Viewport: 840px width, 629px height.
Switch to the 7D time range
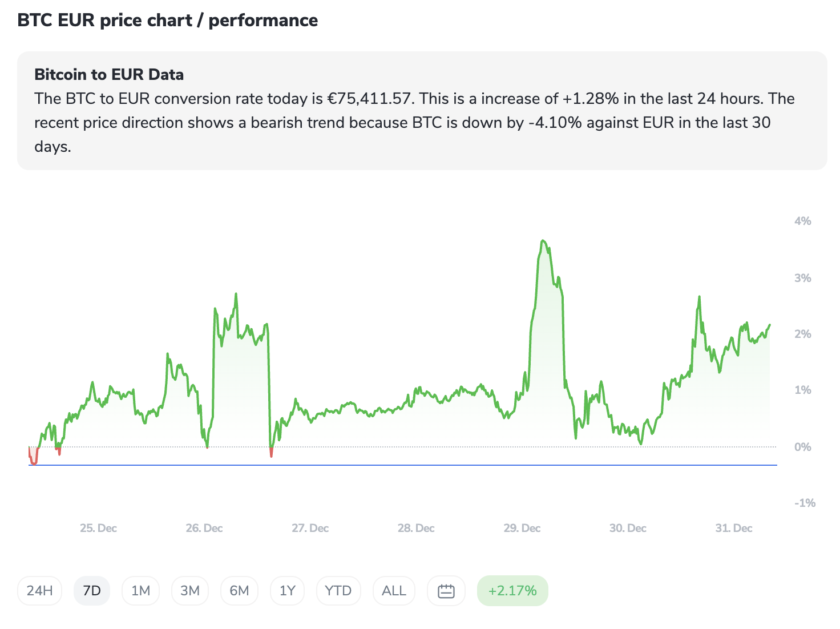tap(92, 591)
